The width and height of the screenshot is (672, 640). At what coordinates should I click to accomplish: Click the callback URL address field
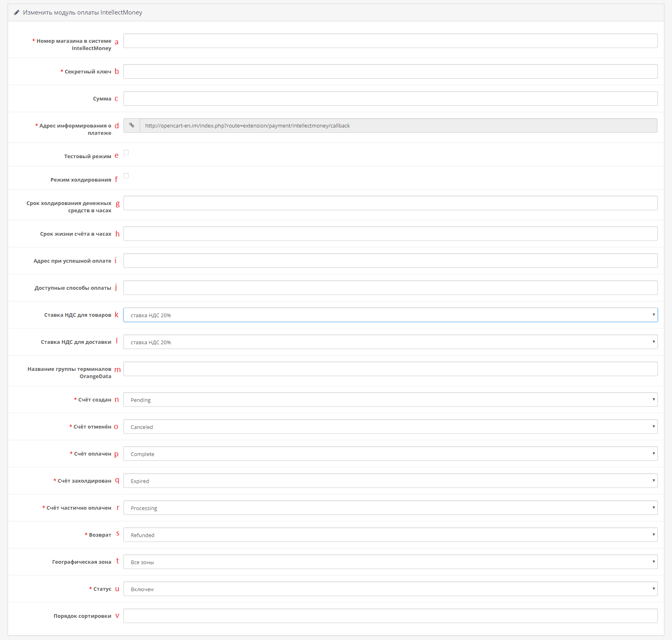tap(398, 126)
